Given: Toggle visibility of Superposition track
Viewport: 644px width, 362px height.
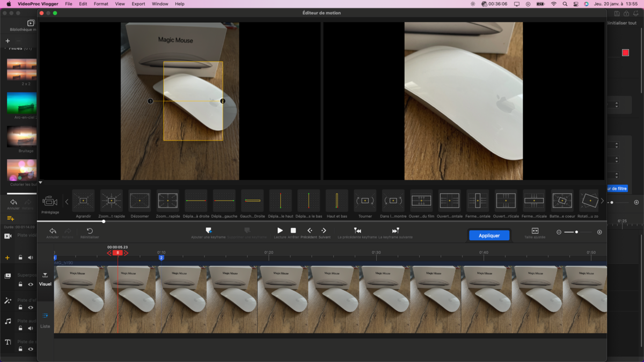Looking at the screenshot, I should pos(31,284).
